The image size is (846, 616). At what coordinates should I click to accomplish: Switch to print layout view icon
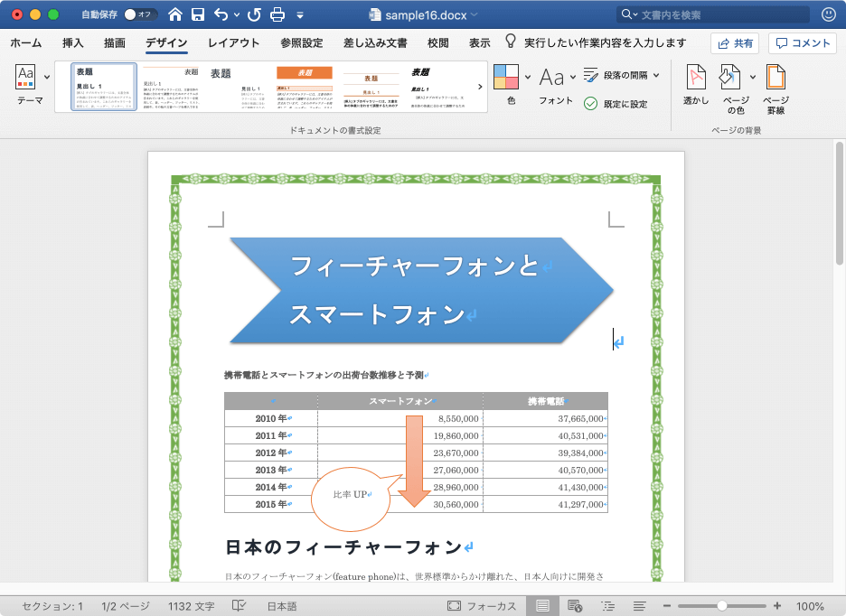point(542,606)
